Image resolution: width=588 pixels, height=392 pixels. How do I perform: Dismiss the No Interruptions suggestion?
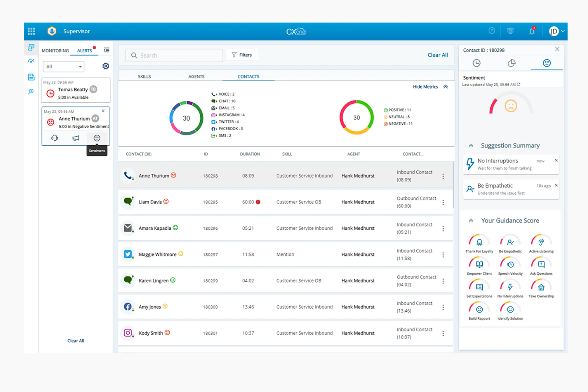pos(556,160)
